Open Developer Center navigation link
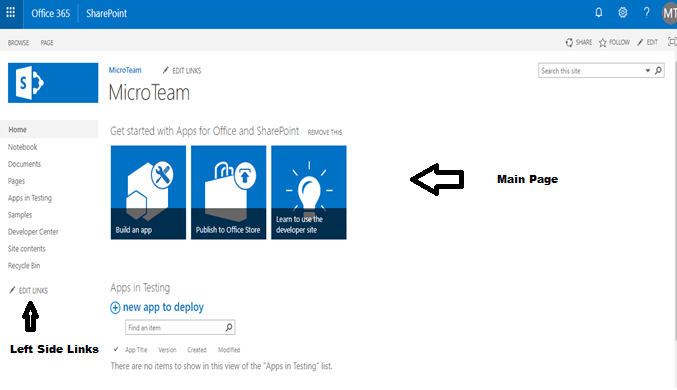 click(33, 231)
